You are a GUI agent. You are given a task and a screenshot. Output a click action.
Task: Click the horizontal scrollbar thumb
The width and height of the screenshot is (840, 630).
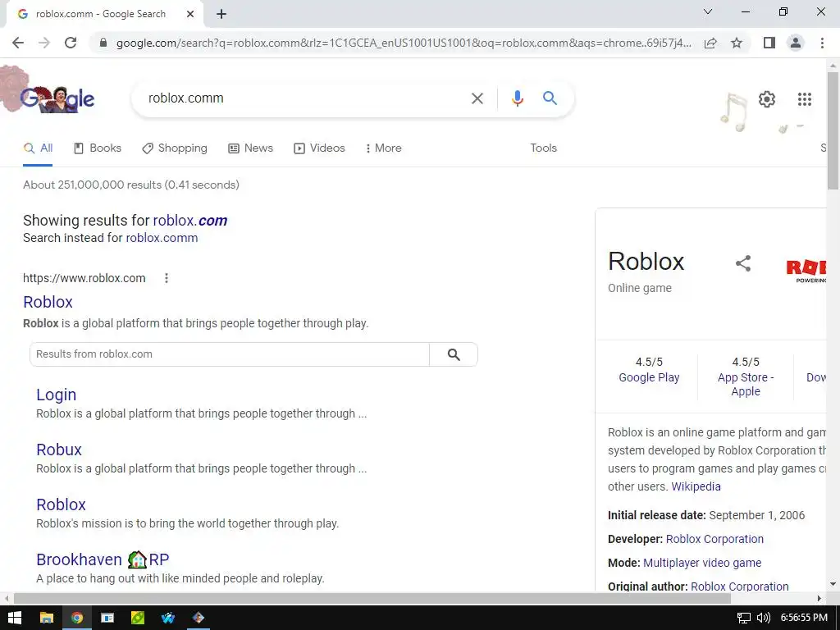pyautogui.click(x=372, y=598)
